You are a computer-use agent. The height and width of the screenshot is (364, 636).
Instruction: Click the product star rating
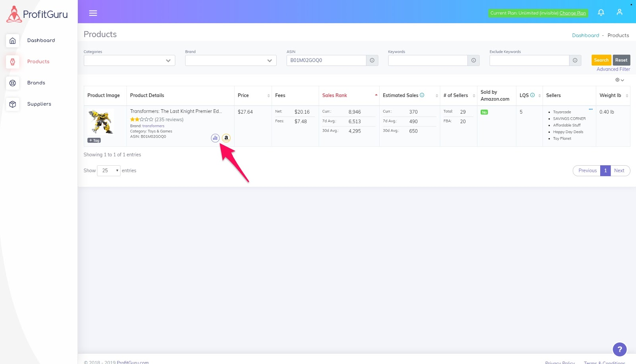142,119
